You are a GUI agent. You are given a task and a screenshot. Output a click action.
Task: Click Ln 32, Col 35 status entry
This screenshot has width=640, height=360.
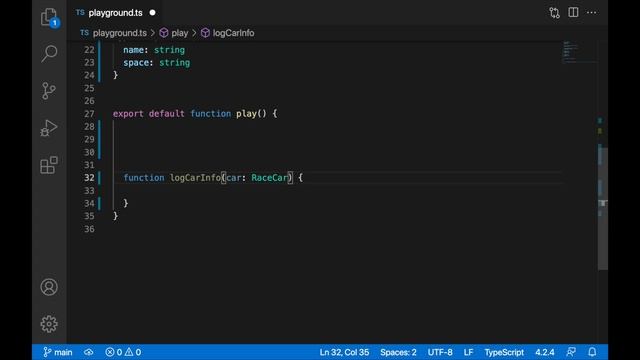click(344, 352)
